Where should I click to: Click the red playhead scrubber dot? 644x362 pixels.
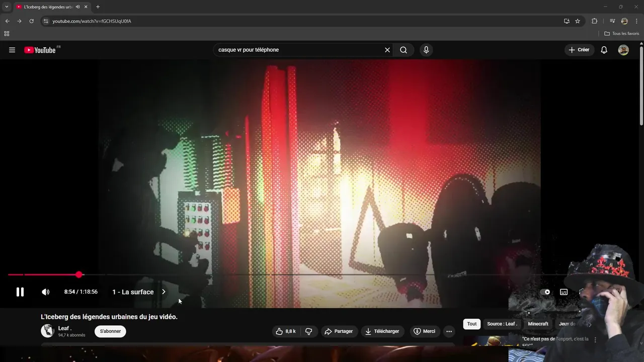coord(79,275)
